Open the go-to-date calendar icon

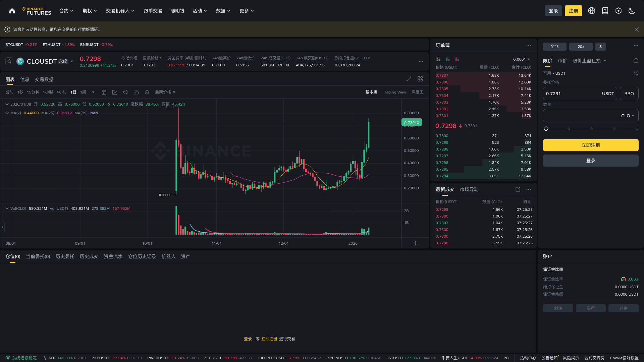[x=104, y=92]
